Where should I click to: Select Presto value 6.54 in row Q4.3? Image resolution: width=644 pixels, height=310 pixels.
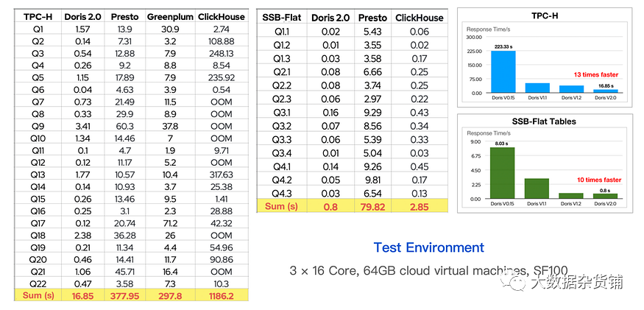point(373,193)
